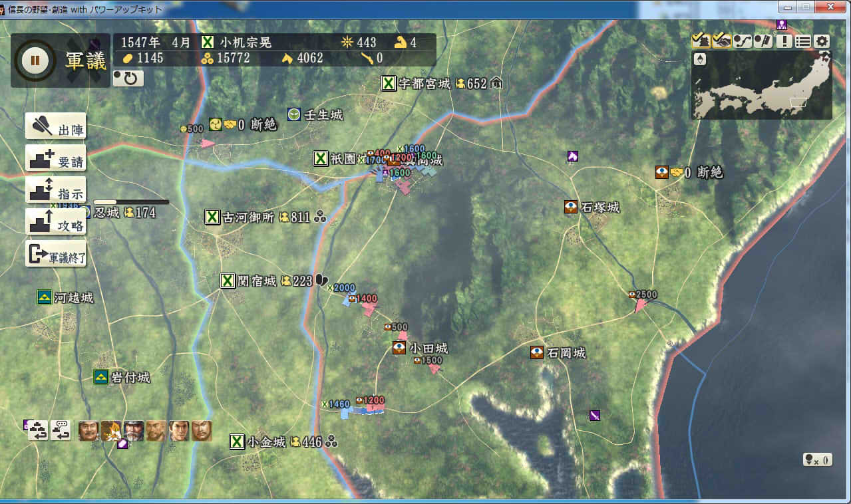Click the Japan minimap overview
The image size is (851, 504).
click(765, 86)
